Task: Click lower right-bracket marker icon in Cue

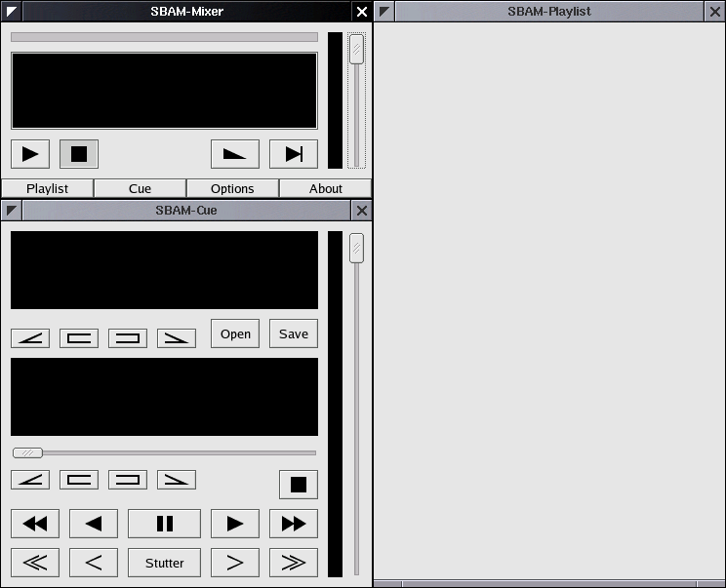Action: [x=128, y=480]
